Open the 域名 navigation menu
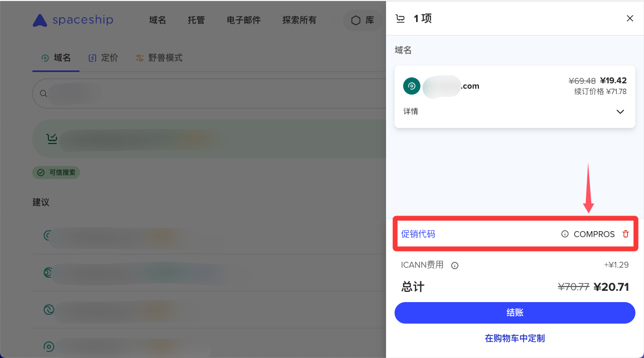Viewport: 644px width, 358px height. coord(158,20)
